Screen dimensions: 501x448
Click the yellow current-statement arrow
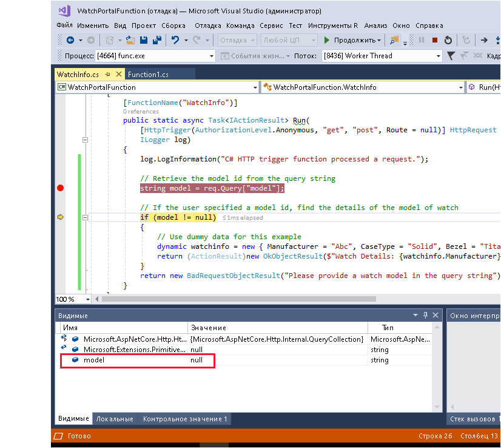click(61, 217)
